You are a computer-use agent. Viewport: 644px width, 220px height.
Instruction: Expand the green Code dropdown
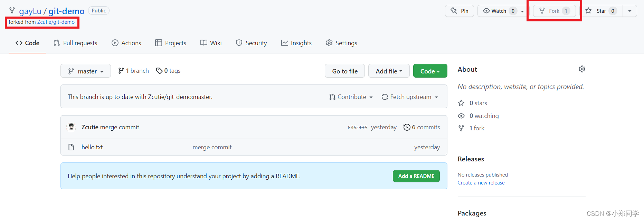(x=430, y=71)
